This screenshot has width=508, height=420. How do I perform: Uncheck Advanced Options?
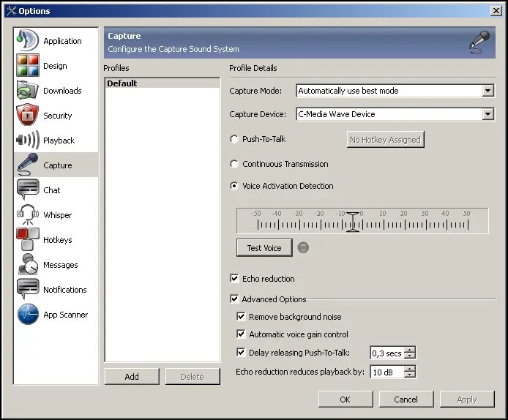(x=234, y=299)
